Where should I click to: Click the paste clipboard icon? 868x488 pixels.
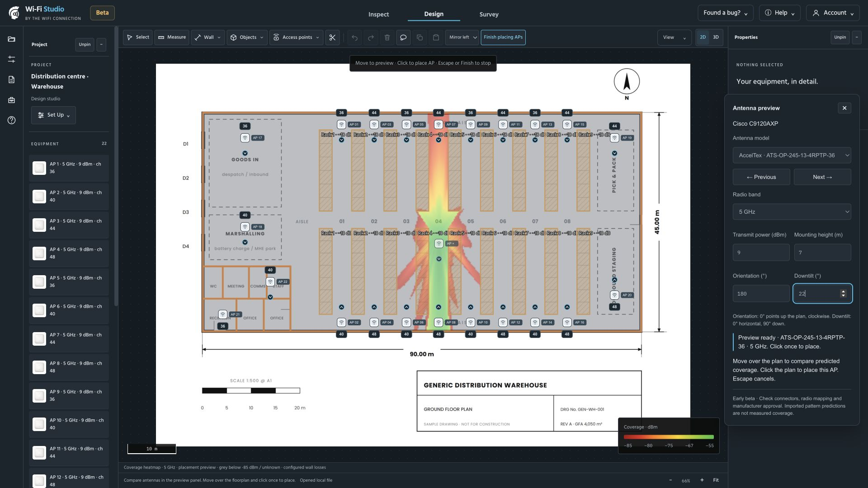(x=436, y=38)
